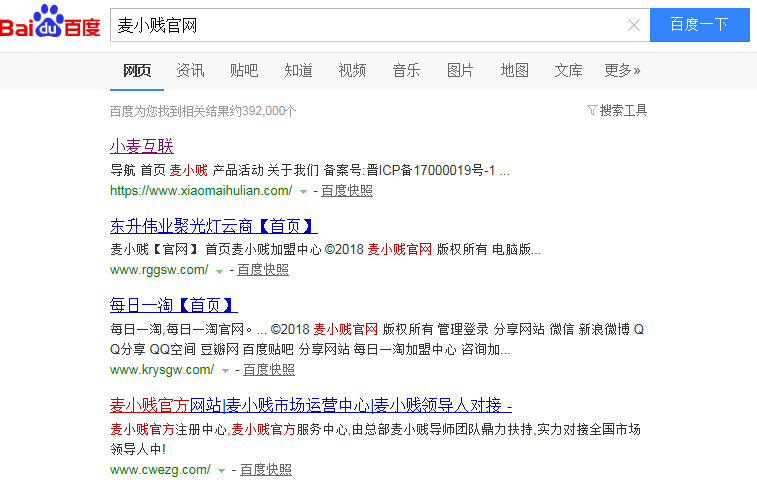The image size is (757, 488).
Task: Open the 小麦互联 result link
Action: [x=141, y=146]
